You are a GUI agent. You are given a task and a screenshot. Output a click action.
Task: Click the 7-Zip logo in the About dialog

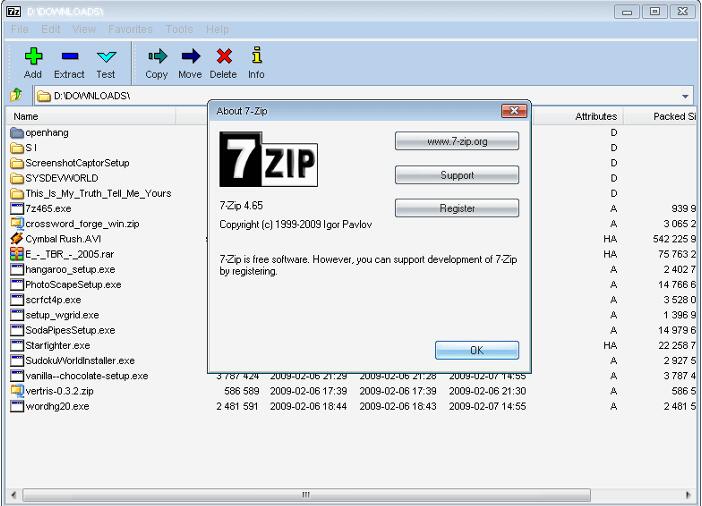click(269, 159)
